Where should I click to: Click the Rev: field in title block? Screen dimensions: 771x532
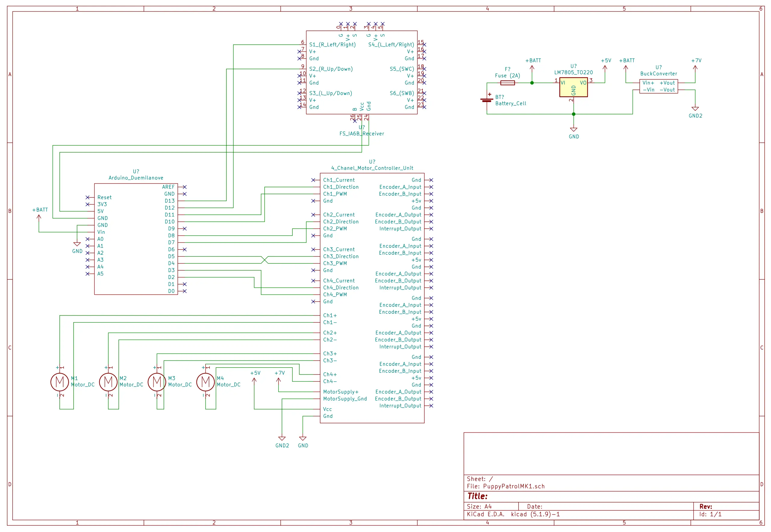pos(706,507)
